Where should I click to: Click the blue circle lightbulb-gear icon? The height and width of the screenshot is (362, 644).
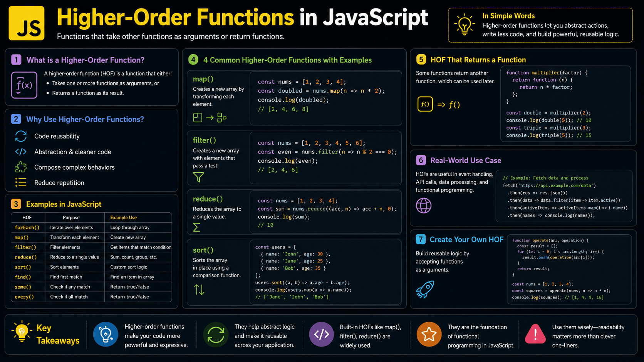(106, 334)
